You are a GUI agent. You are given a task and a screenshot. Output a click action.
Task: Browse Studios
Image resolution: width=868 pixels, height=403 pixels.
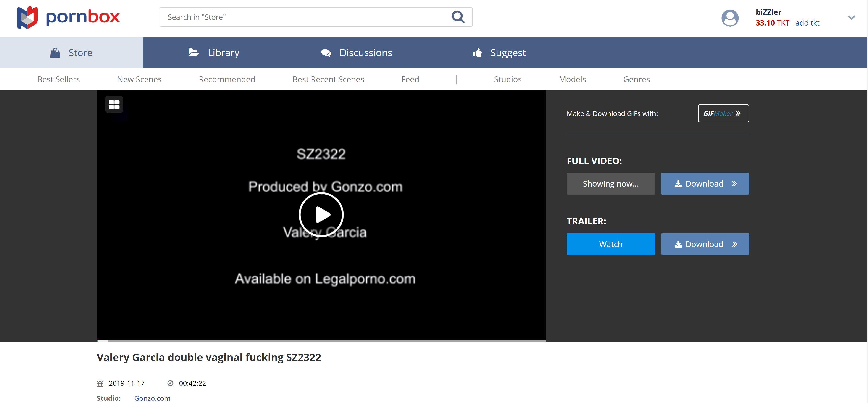tap(508, 79)
